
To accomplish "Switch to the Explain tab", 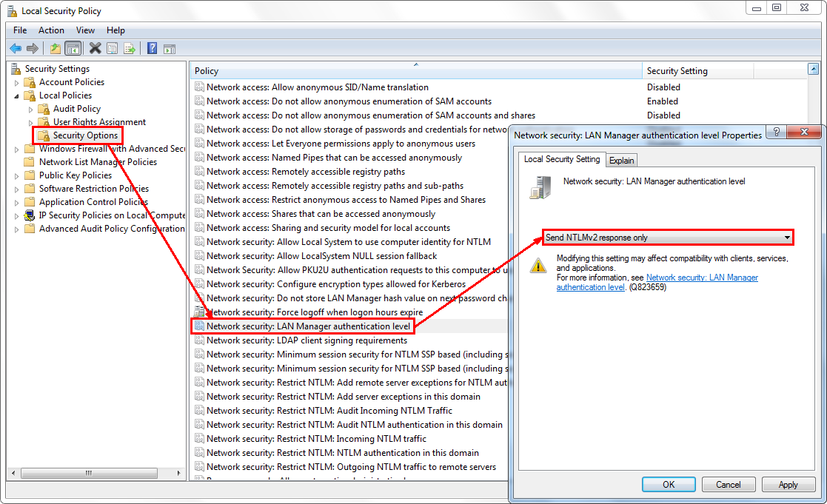I will point(621,160).
